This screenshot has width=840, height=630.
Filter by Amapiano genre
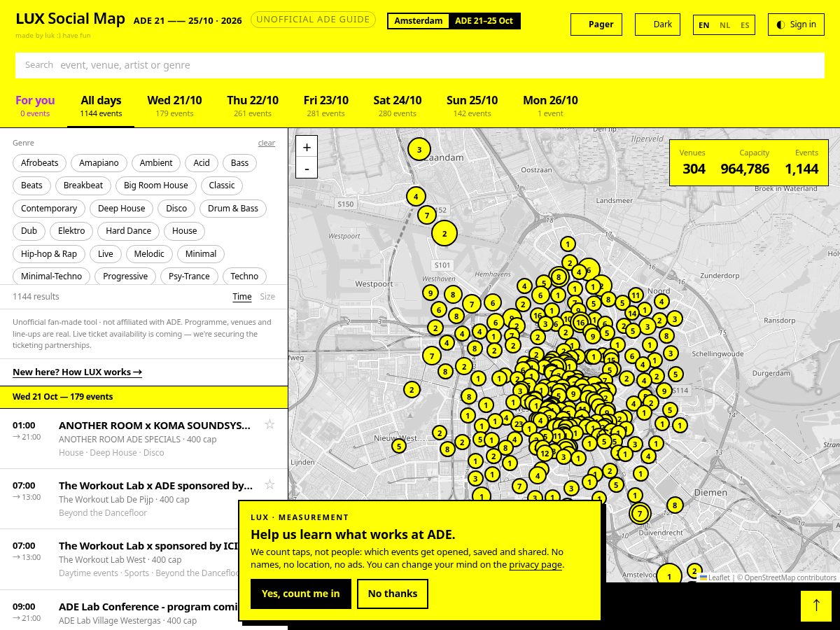coord(99,163)
